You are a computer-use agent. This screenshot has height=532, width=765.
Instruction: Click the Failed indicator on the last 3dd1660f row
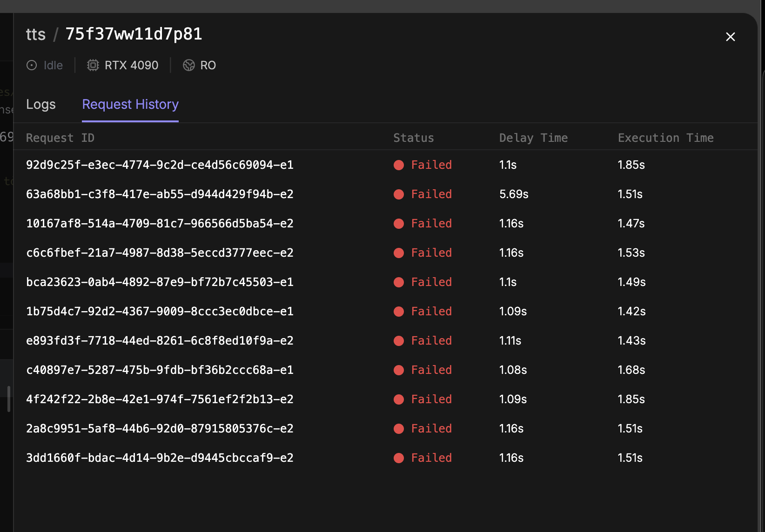tap(399, 458)
